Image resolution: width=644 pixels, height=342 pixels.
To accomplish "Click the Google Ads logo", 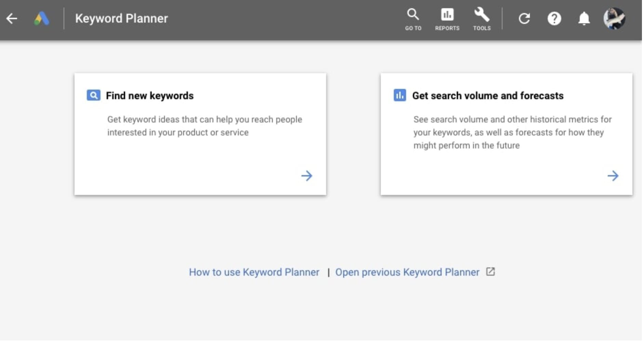I will [42, 18].
